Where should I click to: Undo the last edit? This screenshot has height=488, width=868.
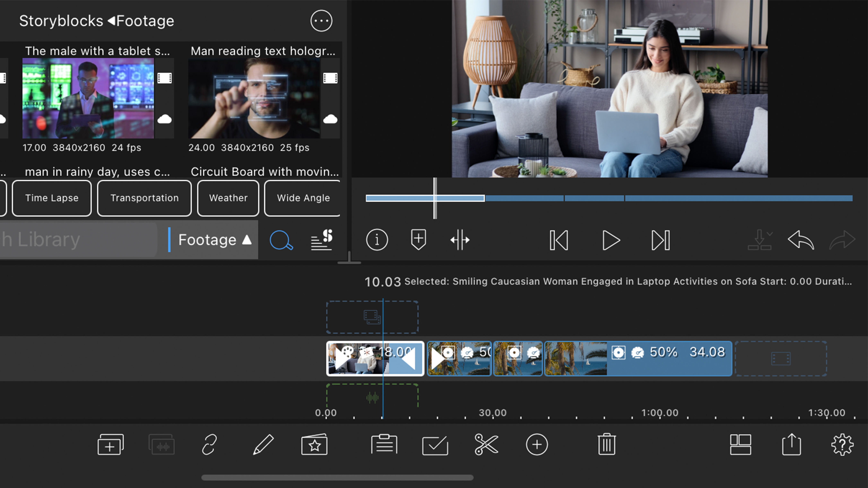[x=801, y=240]
